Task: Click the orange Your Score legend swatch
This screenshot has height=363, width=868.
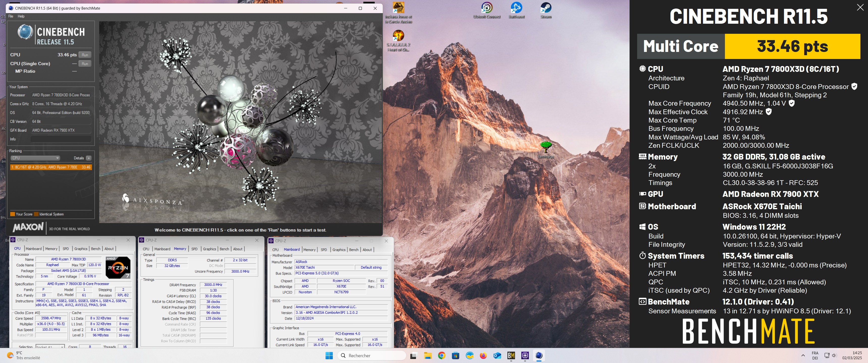Action: 12,214
